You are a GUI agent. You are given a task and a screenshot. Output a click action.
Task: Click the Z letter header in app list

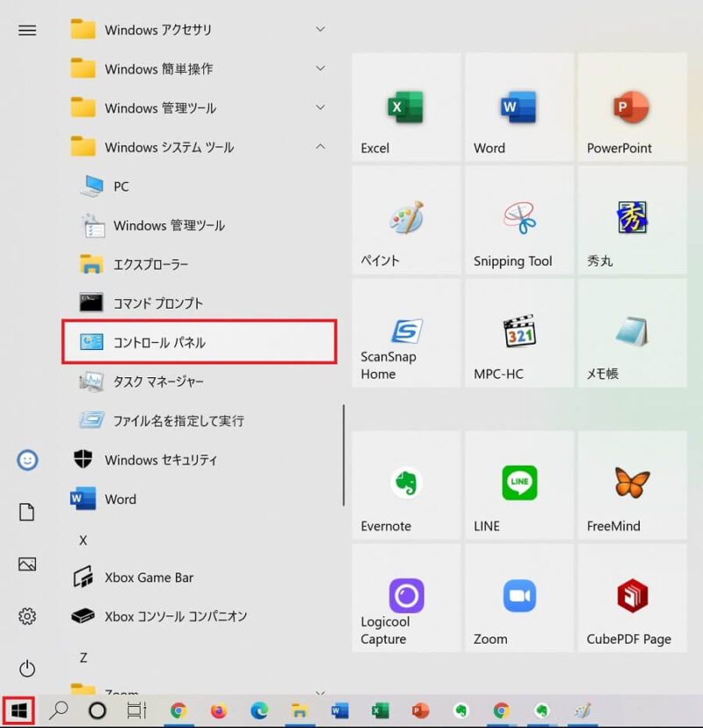click(83, 658)
